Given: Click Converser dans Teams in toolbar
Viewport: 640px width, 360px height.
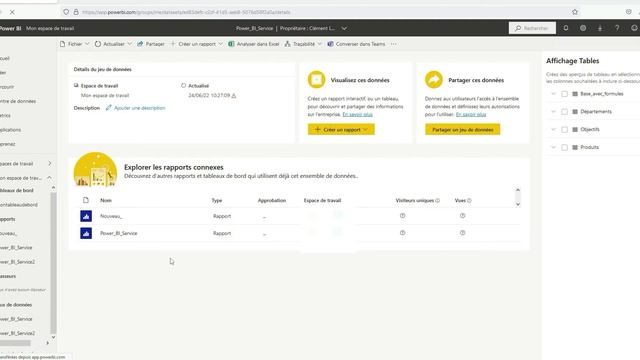Looking at the screenshot, I should point(356,44).
